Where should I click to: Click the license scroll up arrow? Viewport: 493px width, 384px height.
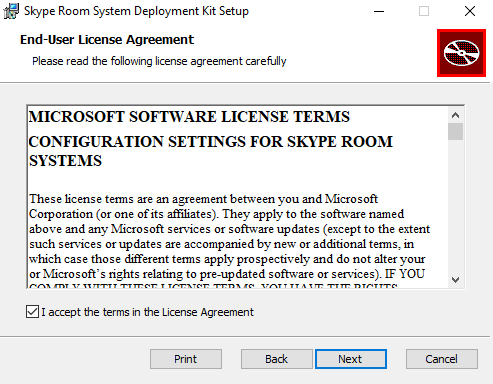pyautogui.click(x=455, y=115)
